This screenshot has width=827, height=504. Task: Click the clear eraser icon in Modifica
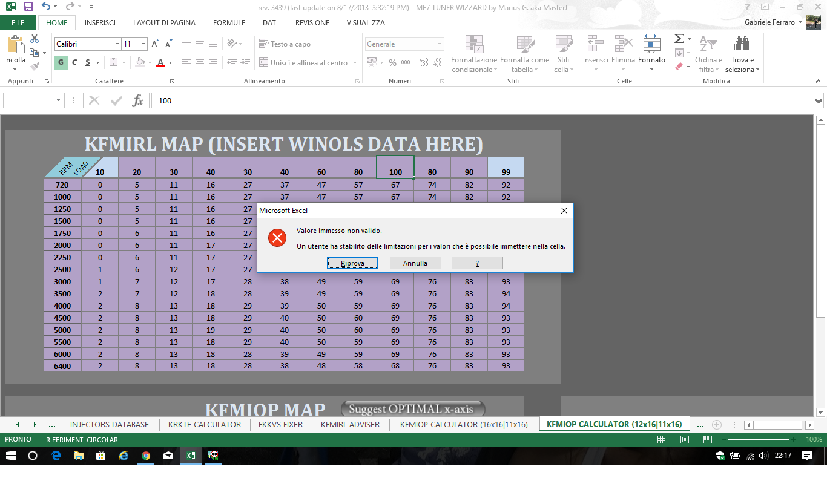[x=679, y=67]
